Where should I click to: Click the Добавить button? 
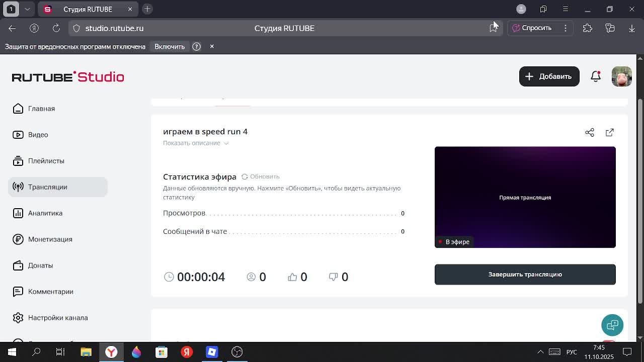coord(549,76)
